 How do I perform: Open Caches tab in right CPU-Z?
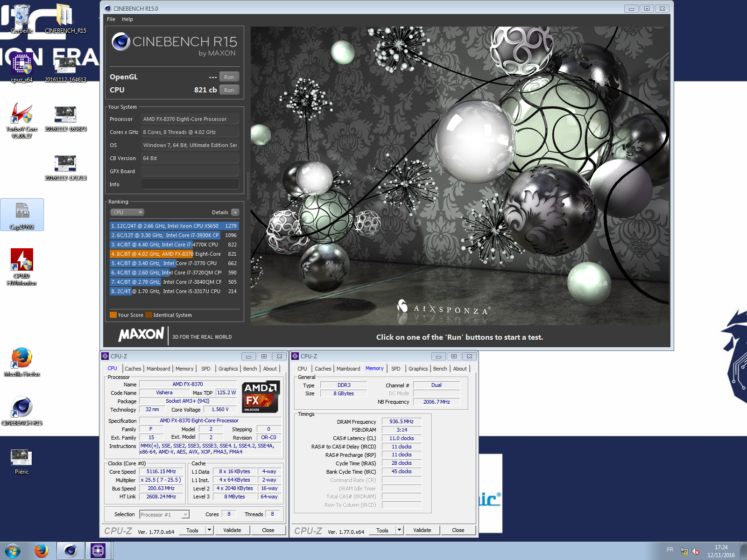pos(323,369)
